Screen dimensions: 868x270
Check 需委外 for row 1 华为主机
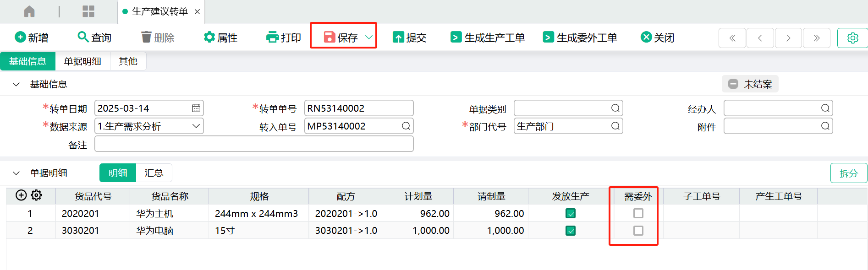coord(638,213)
